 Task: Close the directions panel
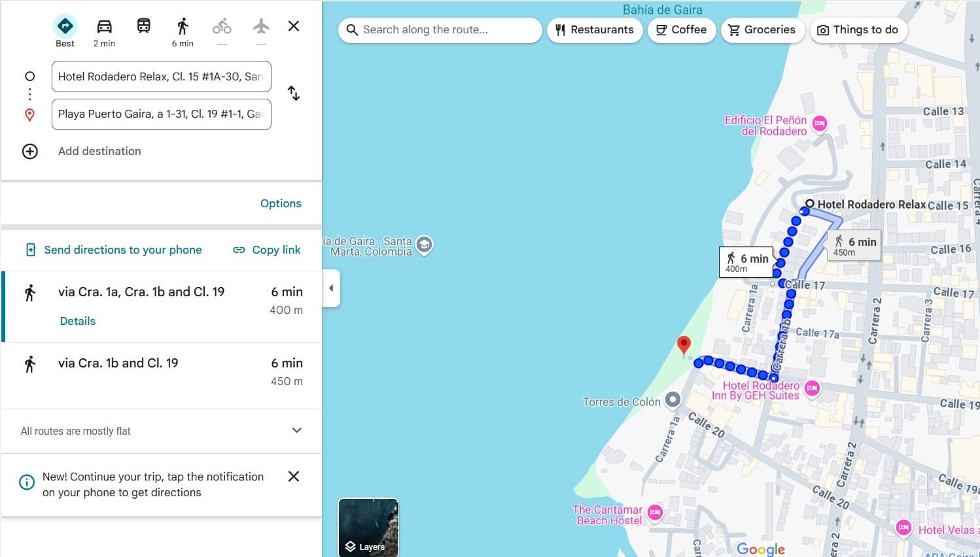click(294, 26)
